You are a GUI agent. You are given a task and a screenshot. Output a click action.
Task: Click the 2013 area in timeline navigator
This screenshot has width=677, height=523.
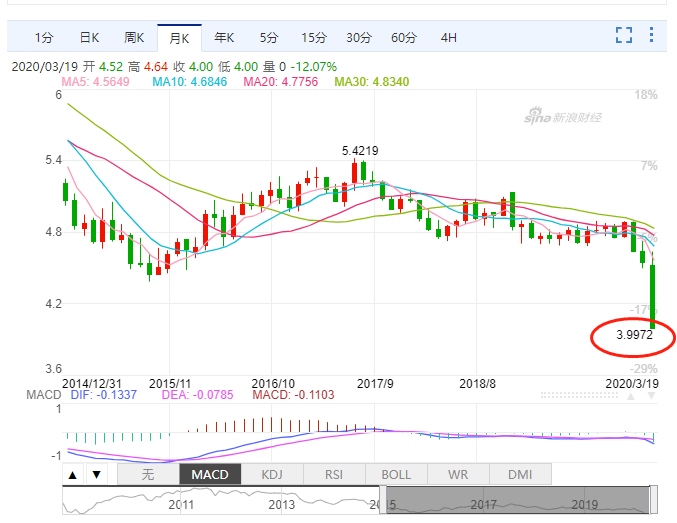281,504
